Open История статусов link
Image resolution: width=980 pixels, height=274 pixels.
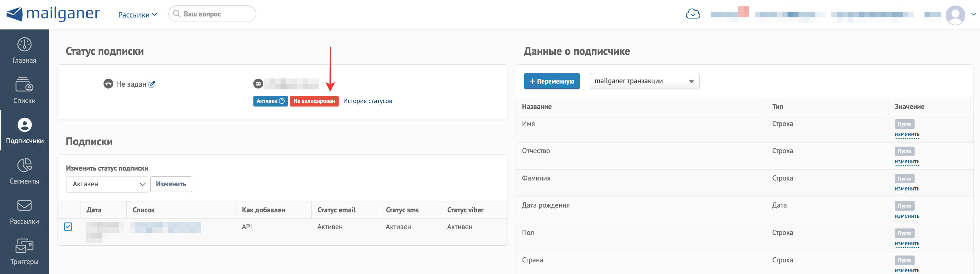point(367,101)
